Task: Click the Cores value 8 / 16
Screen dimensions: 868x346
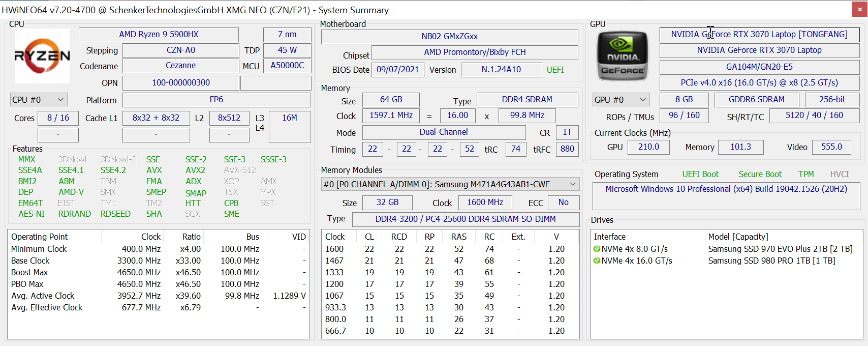Action: pos(58,118)
